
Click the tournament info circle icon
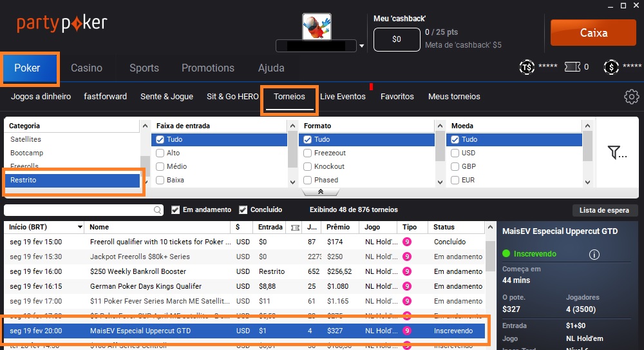click(x=594, y=255)
